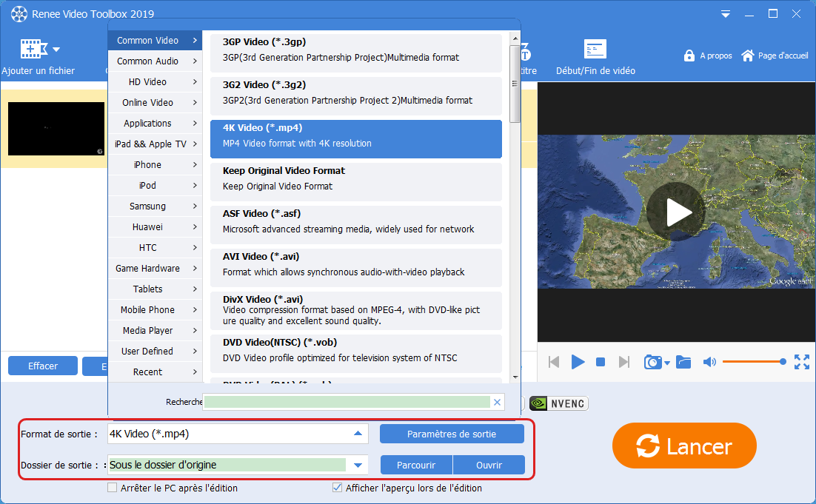Toggle the NVENC acceleration option
The image size is (816, 504).
(x=558, y=403)
